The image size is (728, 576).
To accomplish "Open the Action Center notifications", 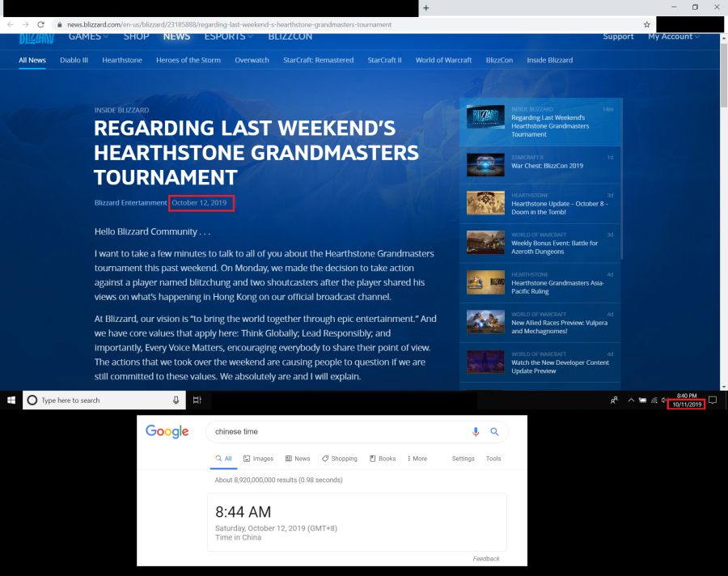I will click(713, 400).
